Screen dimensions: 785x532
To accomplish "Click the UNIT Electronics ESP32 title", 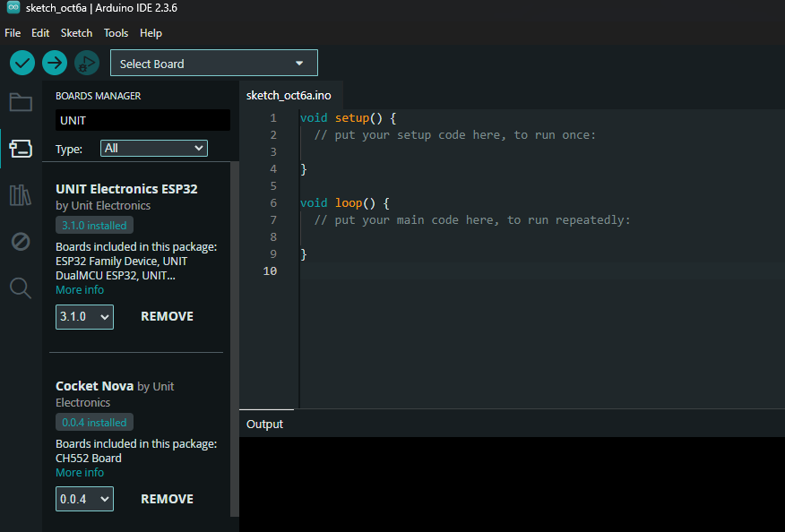I will (x=126, y=189).
